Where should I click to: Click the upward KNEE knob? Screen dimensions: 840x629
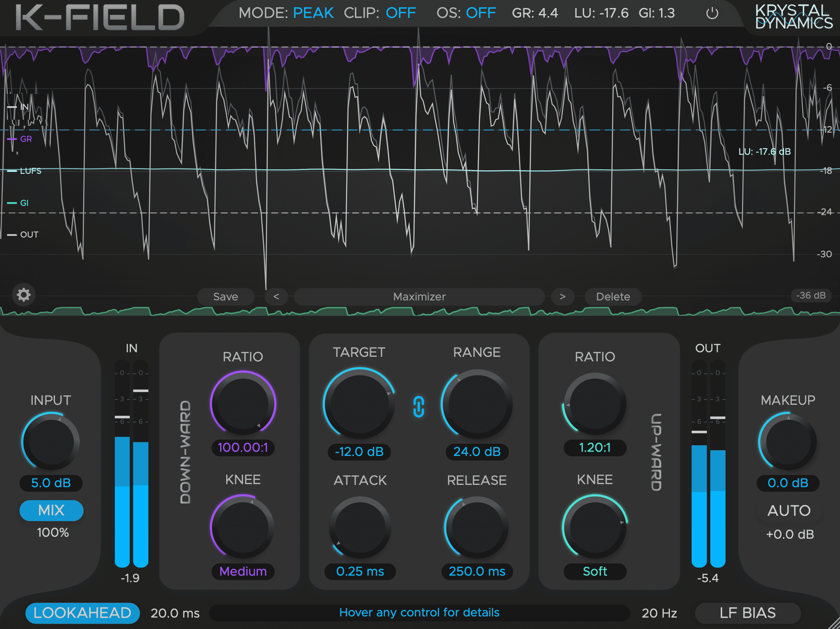coord(595,527)
